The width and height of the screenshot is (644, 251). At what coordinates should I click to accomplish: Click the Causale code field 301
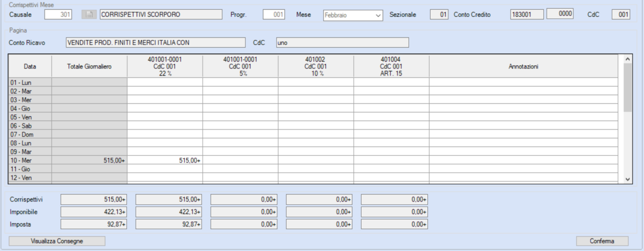point(58,15)
